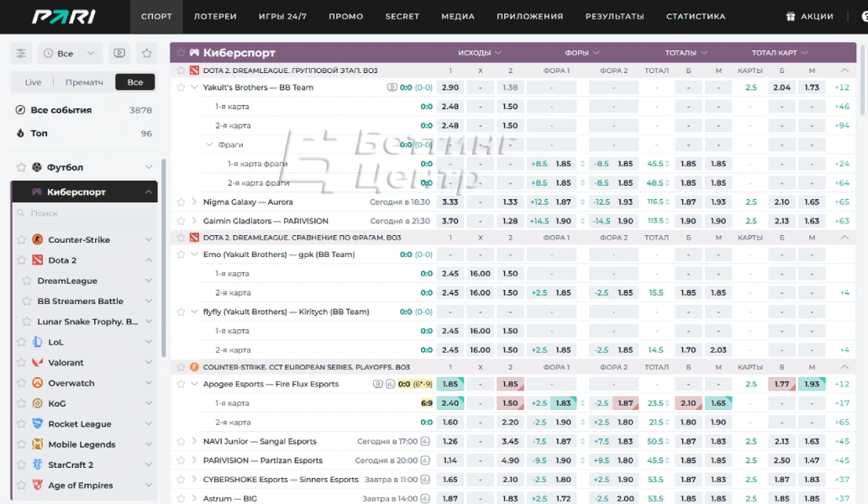Click the Dota 2 icon in DreamLeague group-stage header
Screen dimensions: 868x504
click(x=194, y=71)
